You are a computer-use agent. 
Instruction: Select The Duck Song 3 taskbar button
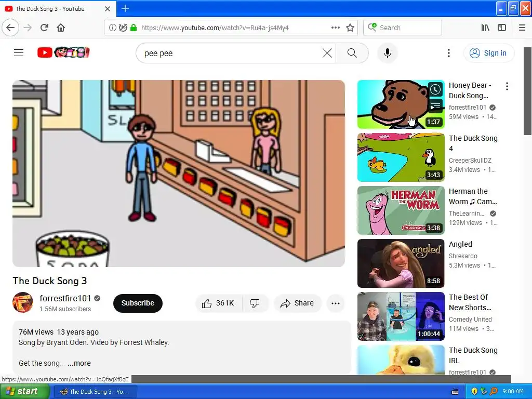95,392
